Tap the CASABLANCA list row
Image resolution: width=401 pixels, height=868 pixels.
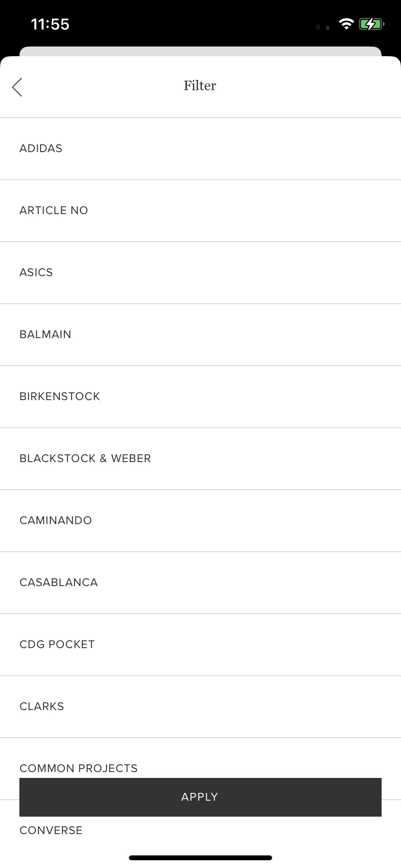[200, 583]
